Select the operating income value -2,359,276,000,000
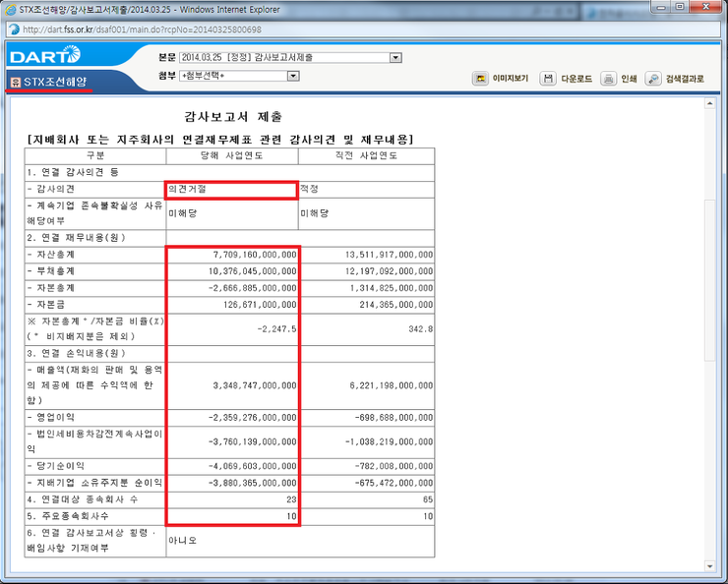This screenshot has width=728, height=584. tap(252, 418)
